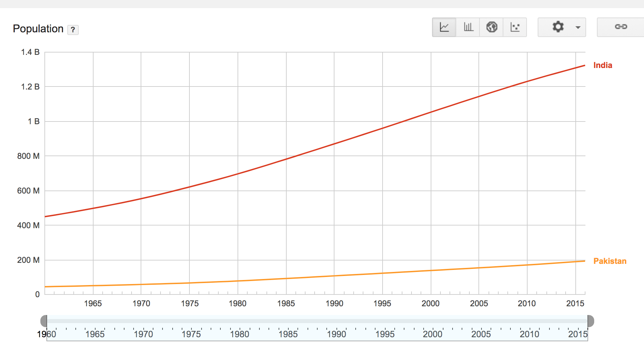Click the 200 M y-axis label

pyautogui.click(x=28, y=260)
